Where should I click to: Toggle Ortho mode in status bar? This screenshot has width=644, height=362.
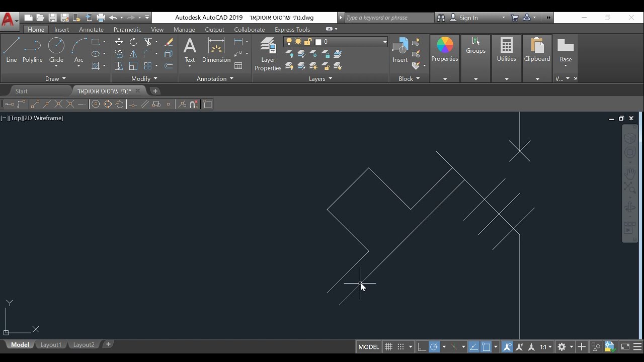click(422, 347)
